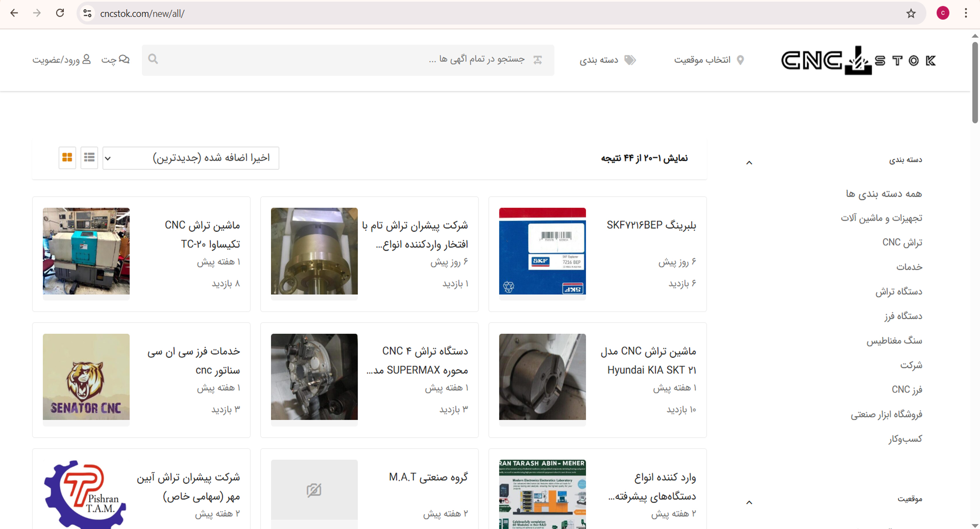
Task: Click the CNC STOK logo
Action: point(859,60)
